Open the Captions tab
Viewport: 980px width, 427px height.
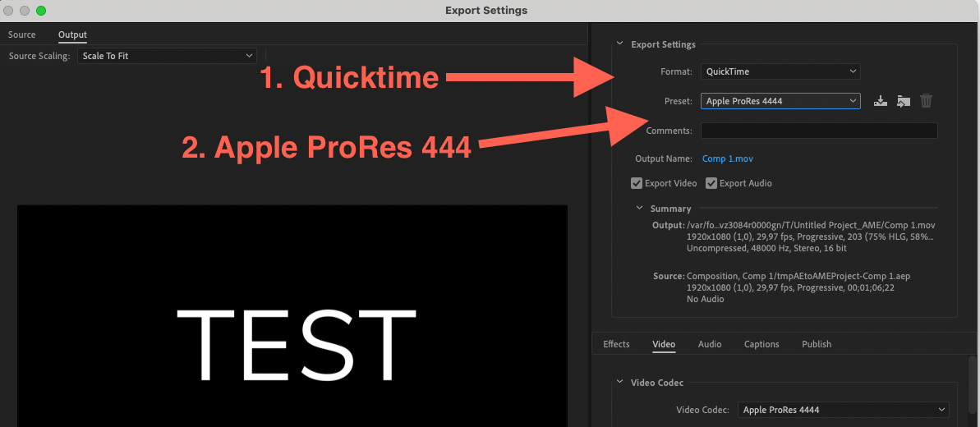(x=761, y=344)
